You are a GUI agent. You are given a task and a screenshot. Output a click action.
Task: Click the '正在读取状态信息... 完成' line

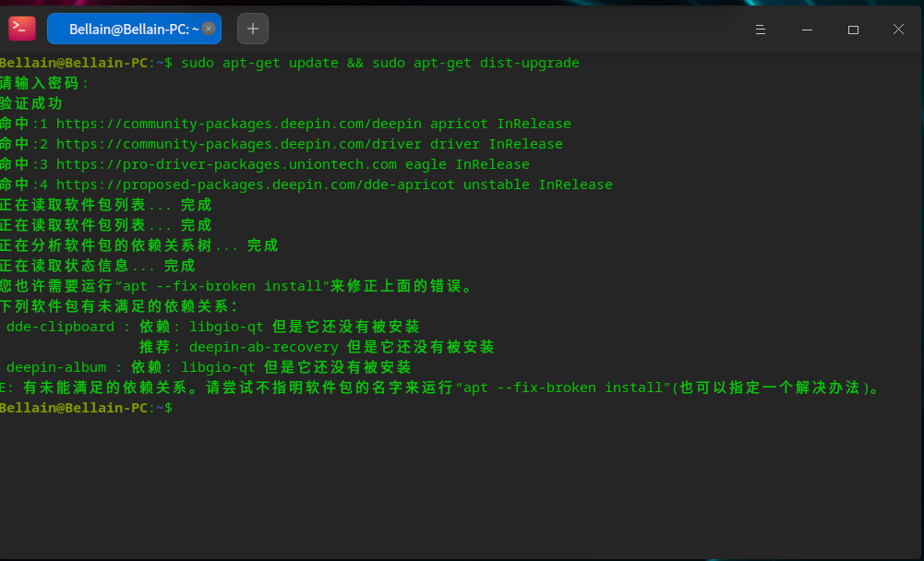97,266
